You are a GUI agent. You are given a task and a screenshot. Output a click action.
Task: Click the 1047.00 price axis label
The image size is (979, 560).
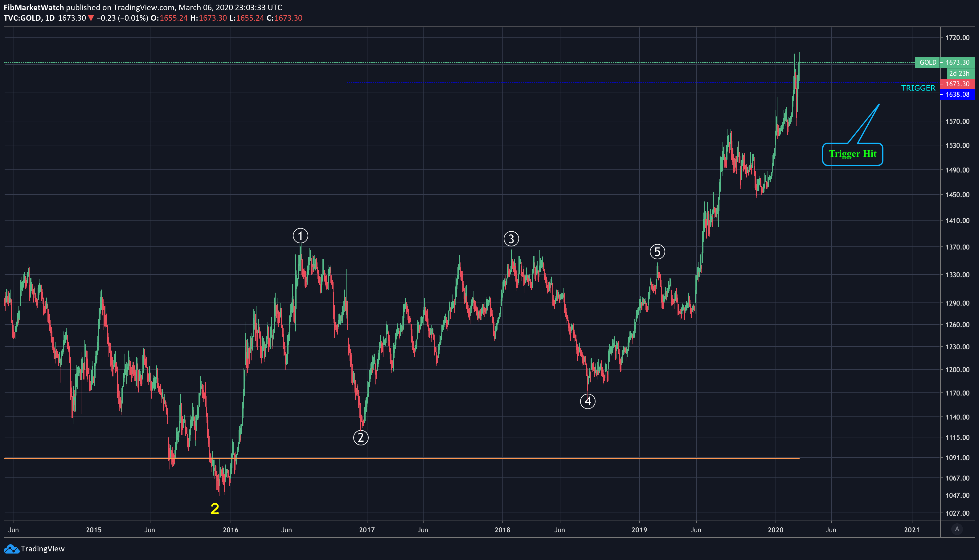point(957,495)
